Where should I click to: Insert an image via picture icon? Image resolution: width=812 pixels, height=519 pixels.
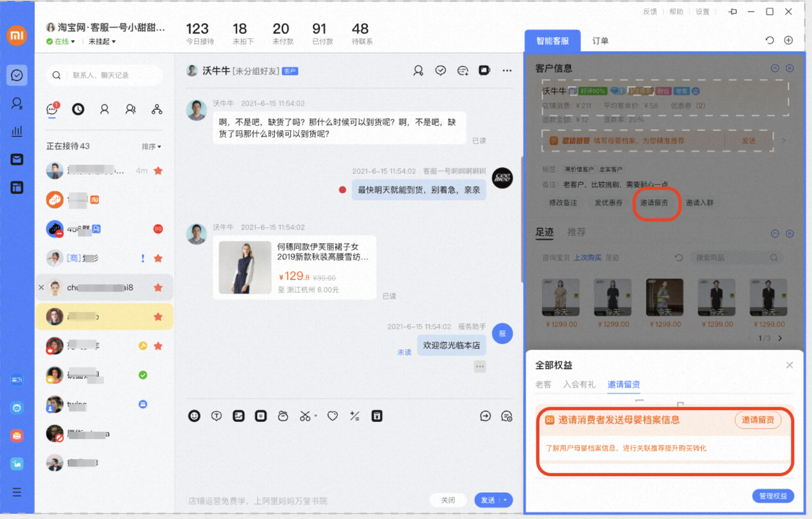(x=239, y=416)
